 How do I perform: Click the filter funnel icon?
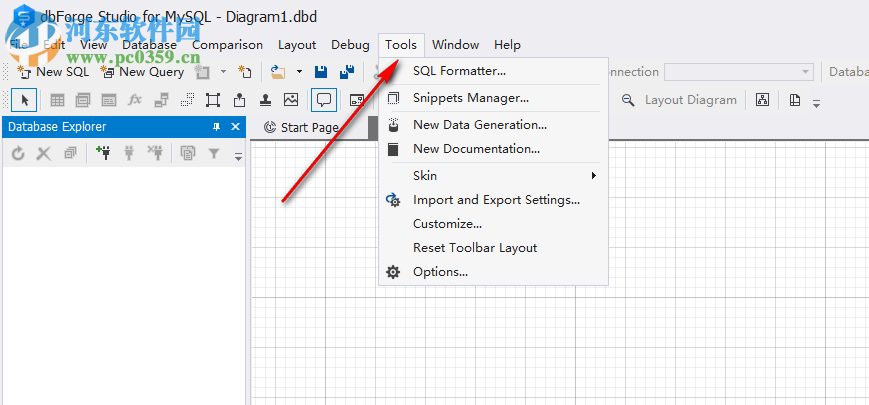click(214, 153)
